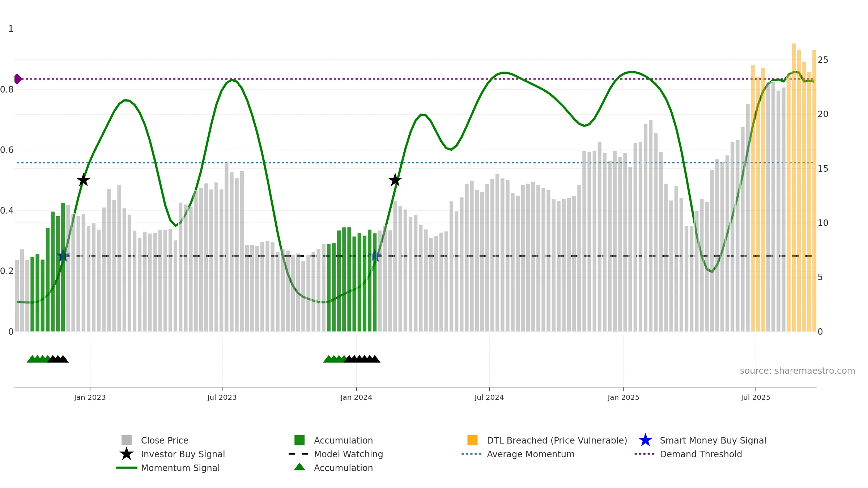Click the purple diamond Demand Threshold marker

point(18,79)
